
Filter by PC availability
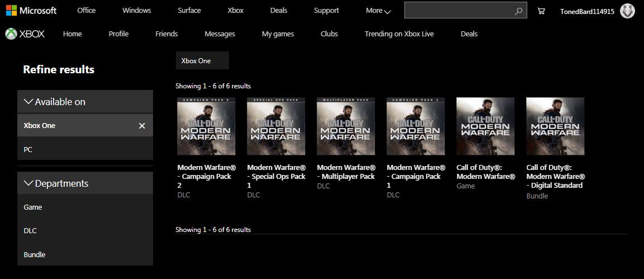coord(85,150)
